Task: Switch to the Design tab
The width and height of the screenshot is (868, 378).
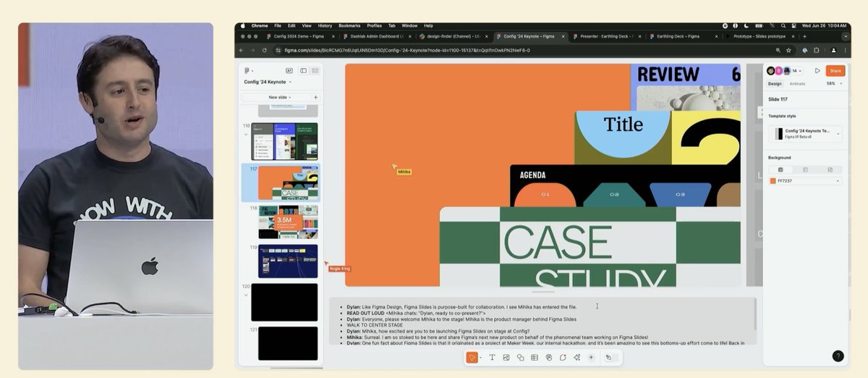Action: pyautogui.click(x=775, y=84)
